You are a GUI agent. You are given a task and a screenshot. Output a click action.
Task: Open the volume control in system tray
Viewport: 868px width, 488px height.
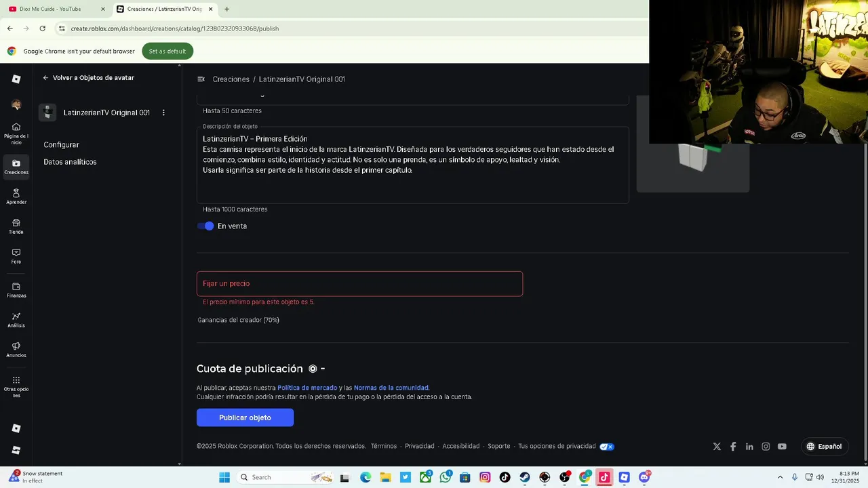pos(820,477)
